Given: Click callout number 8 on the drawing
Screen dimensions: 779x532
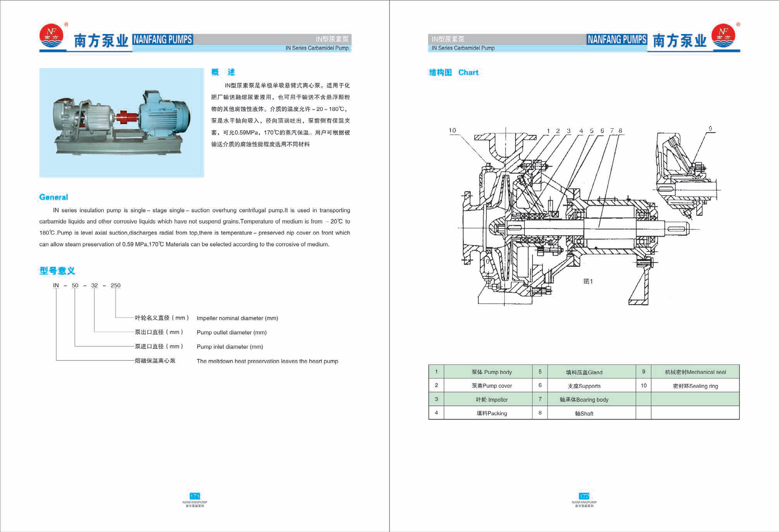Looking at the screenshot, I should (620, 131).
